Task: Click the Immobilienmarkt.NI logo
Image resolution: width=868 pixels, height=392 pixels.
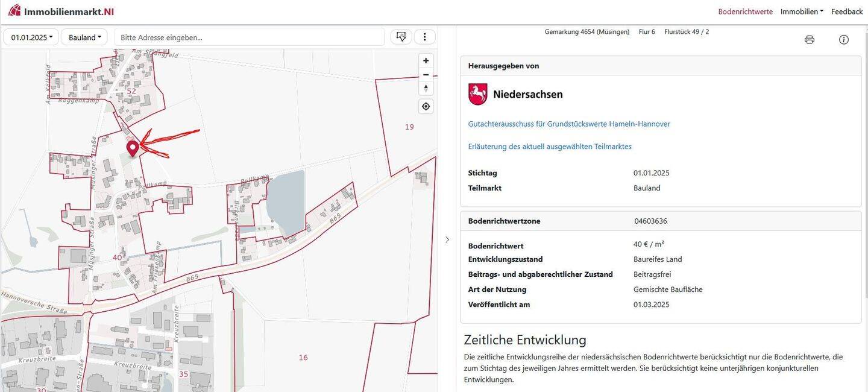Action: pyautogui.click(x=61, y=11)
